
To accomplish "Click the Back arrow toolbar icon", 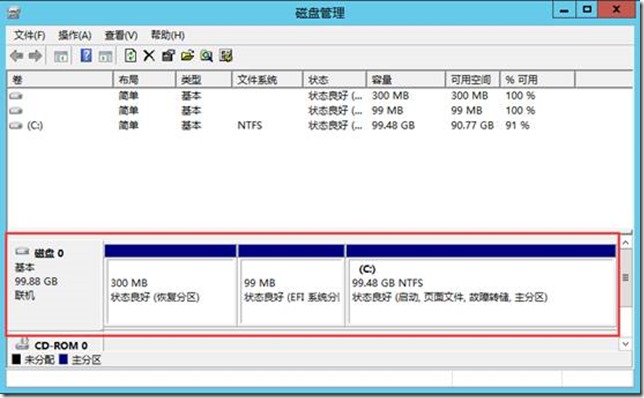I will coord(16,56).
